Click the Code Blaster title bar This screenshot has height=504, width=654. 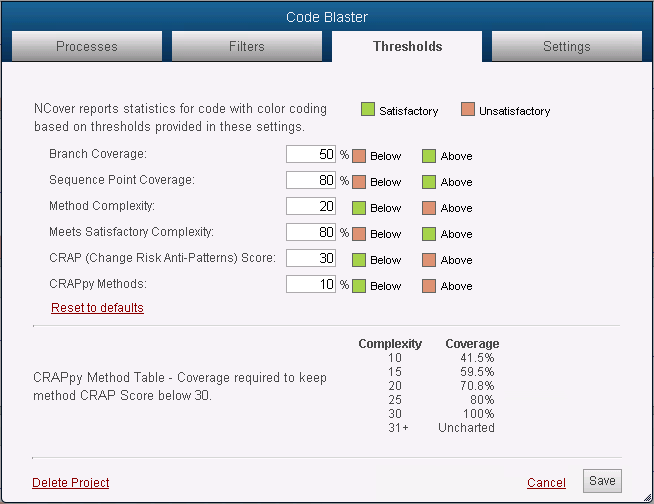[327, 17]
